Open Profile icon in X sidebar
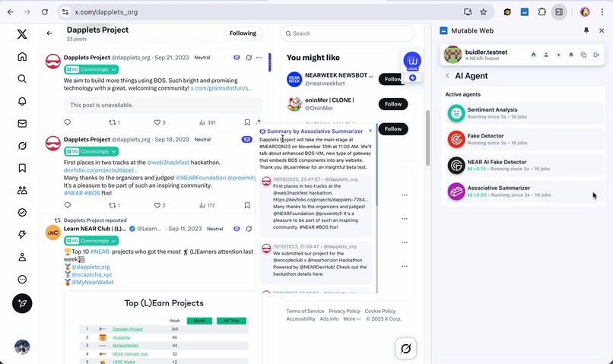The height and width of the screenshot is (364, 613). pos(22,257)
